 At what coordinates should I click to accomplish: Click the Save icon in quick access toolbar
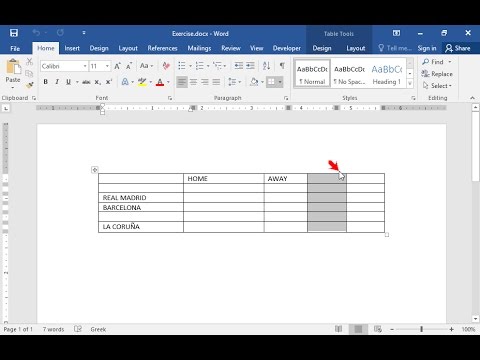coord(14,33)
